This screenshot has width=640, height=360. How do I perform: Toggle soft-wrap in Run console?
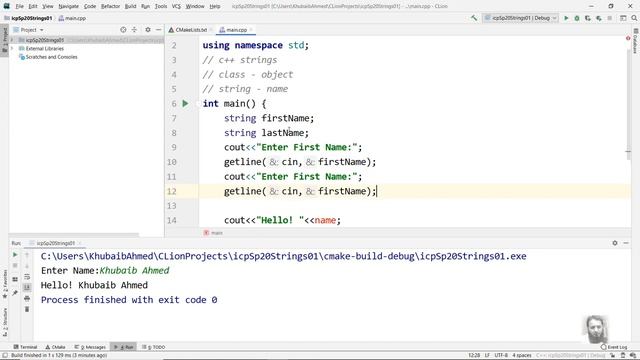27,277
